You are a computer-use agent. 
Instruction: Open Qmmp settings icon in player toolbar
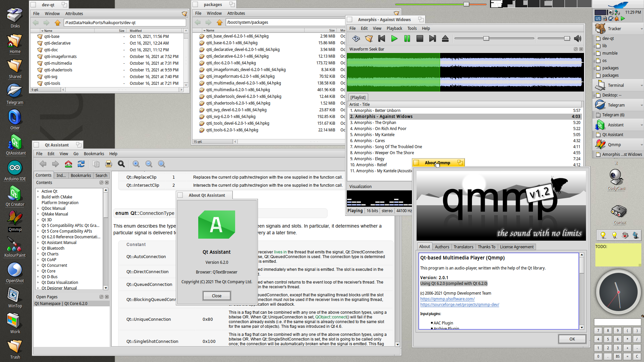coord(356,39)
